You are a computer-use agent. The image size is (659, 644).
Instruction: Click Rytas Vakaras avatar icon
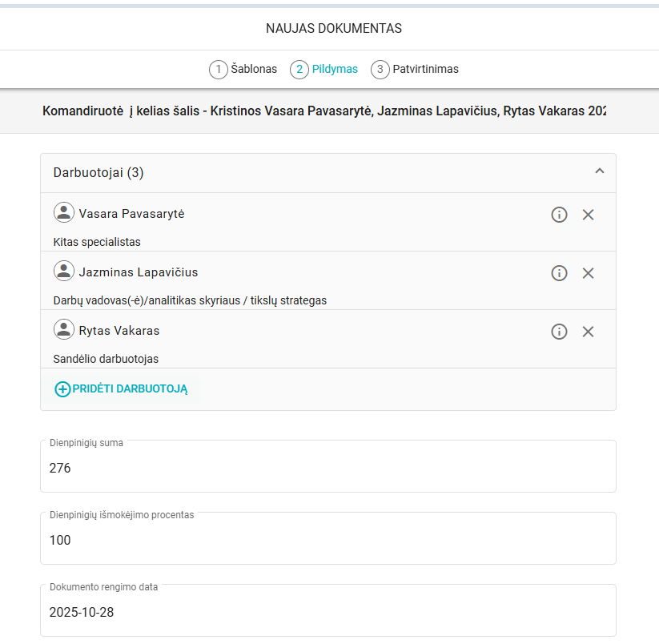point(64,330)
